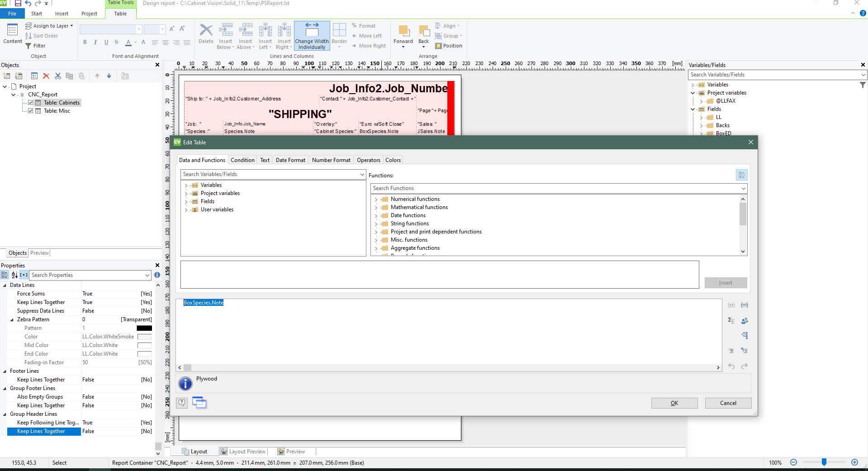
Task: Click the Zebra Pattern Mid Color swatch
Action: pyautogui.click(x=144, y=345)
